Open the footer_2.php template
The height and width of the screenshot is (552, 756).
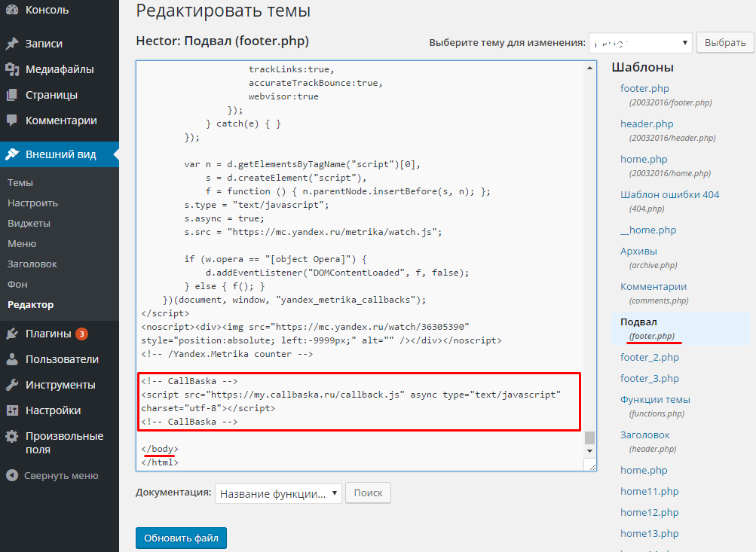coord(650,358)
